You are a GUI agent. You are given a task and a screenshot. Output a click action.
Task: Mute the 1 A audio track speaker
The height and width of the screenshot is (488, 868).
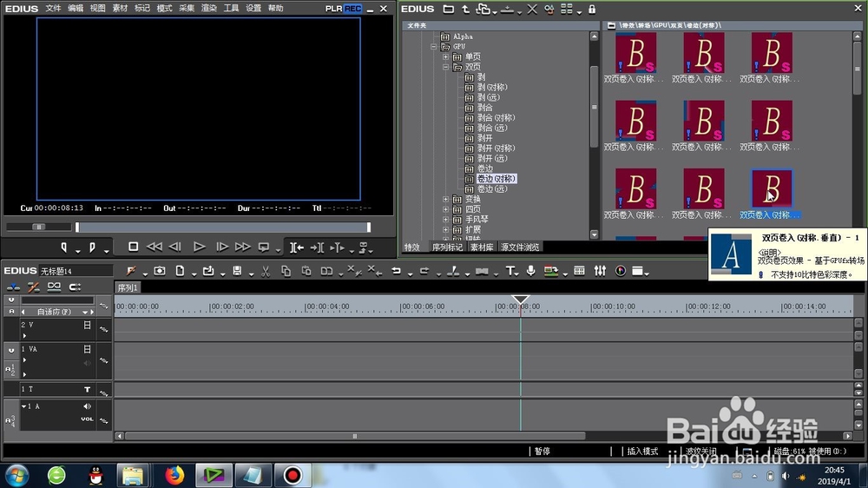point(87,406)
